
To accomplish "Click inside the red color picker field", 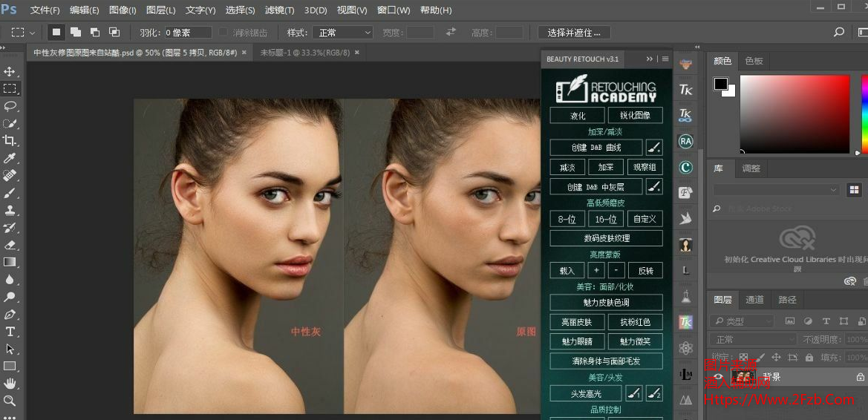I will click(794, 111).
